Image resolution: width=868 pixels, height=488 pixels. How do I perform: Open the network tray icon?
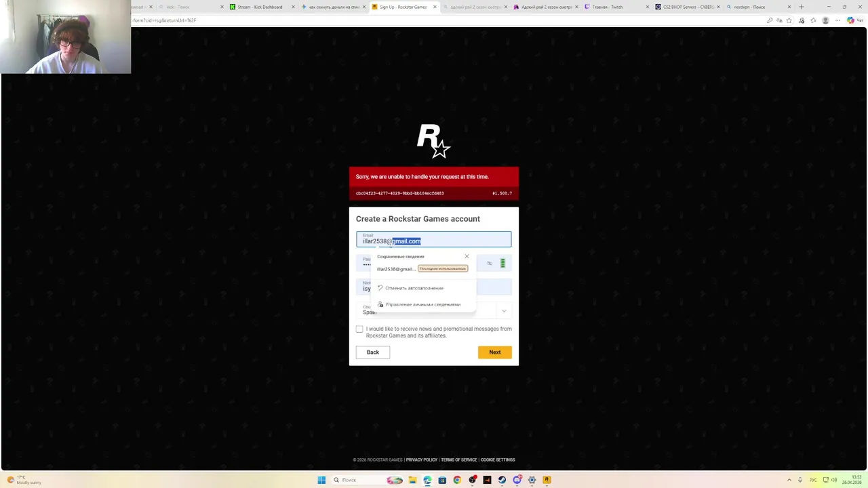825,480
